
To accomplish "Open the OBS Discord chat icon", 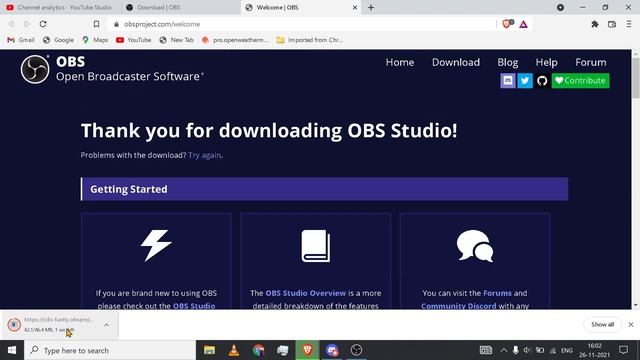I will [508, 81].
